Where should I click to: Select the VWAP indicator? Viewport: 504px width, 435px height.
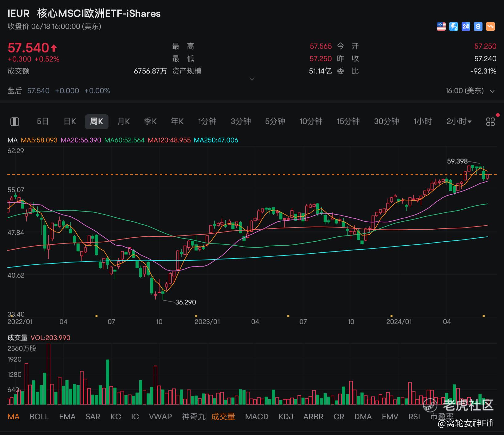coord(160,417)
